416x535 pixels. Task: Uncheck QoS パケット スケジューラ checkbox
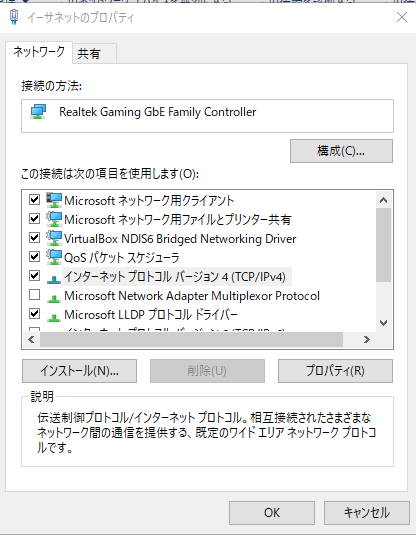click(34, 256)
